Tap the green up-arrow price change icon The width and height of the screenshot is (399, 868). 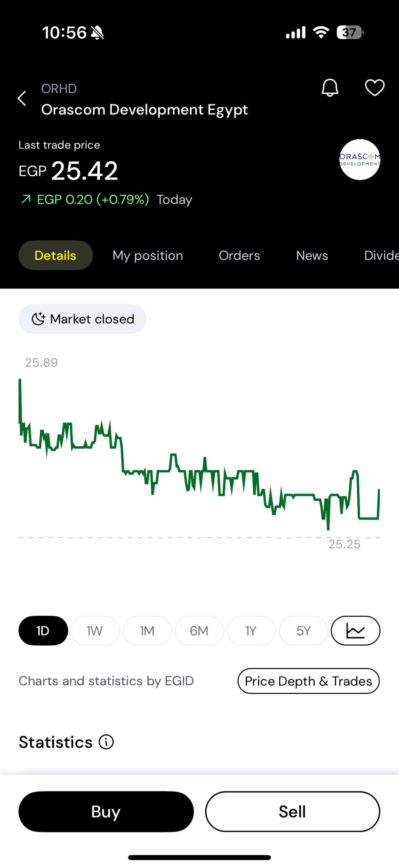click(x=26, y=199)
